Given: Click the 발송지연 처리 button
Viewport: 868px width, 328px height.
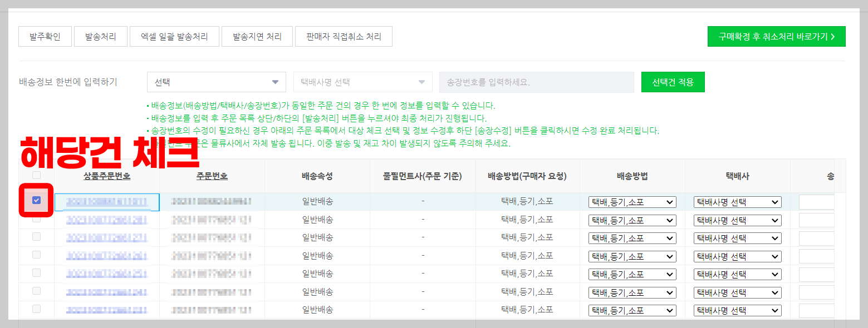Looking at the screenshot, I should point(257,36).
